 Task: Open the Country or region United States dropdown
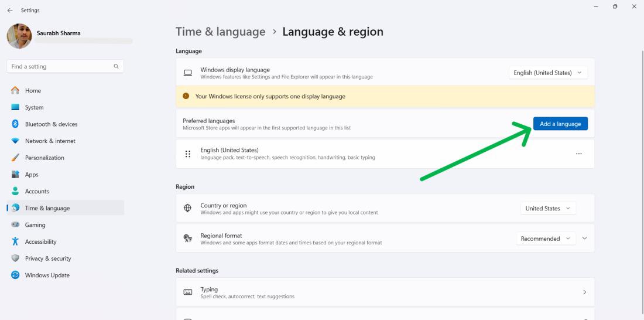pyautogui.click(x=549, y=209)
